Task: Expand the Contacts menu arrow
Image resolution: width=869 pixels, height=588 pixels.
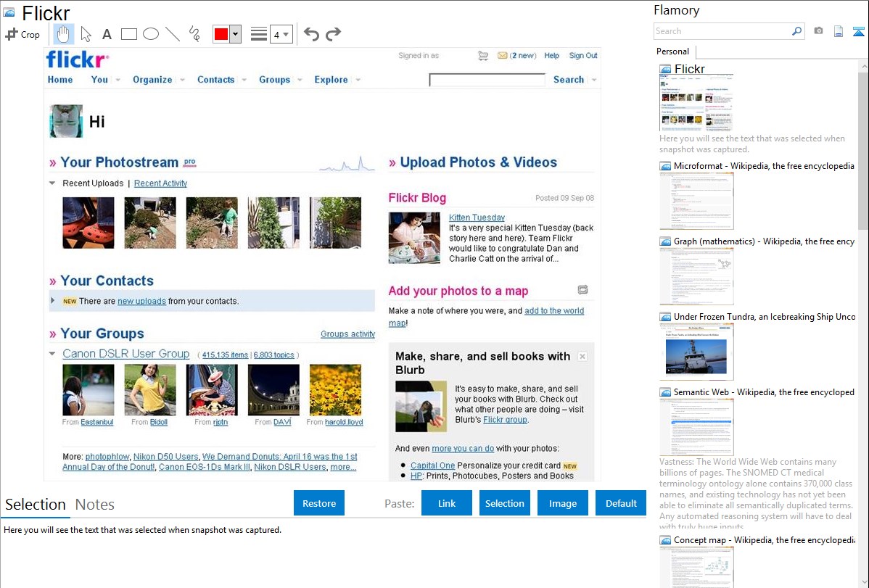Action: 244,80
